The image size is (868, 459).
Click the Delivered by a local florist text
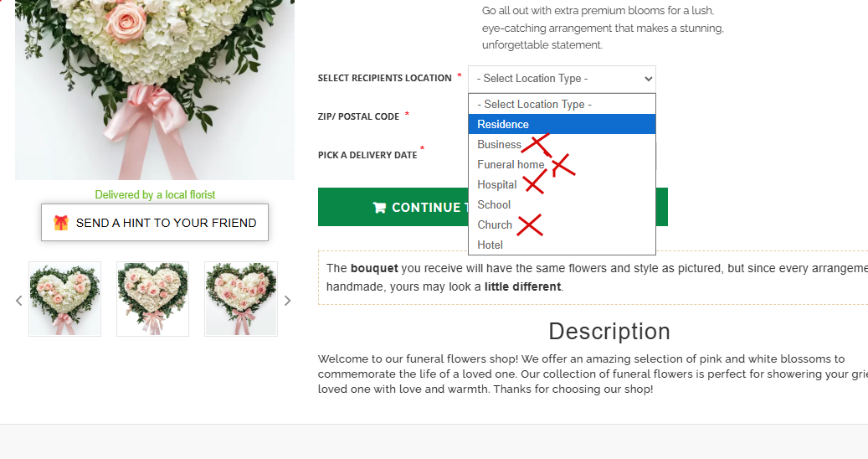coord(155,195)
